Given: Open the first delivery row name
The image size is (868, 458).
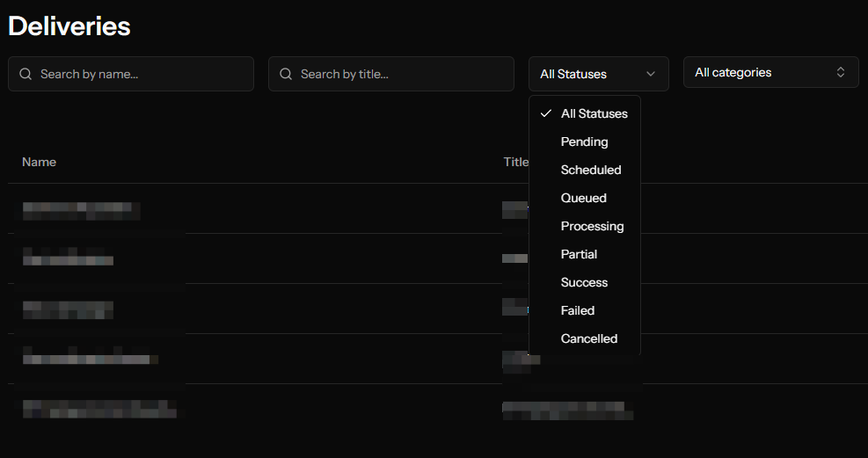Looking at the screenshot, I should click(81, 209).
